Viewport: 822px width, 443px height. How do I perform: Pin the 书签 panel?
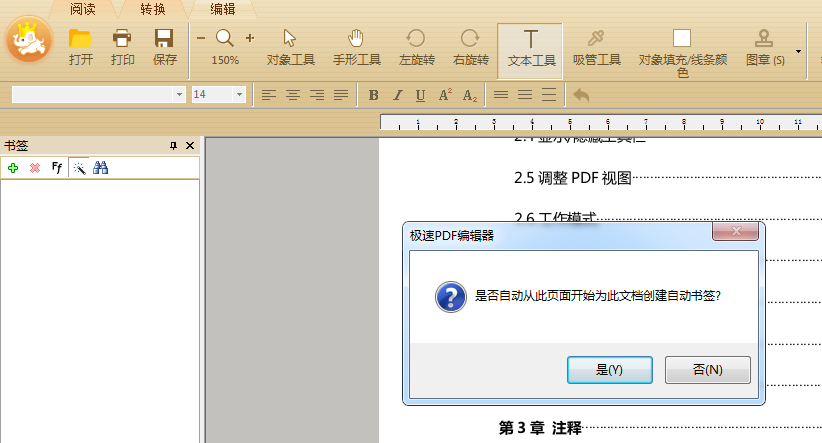(x=174, y=146)
